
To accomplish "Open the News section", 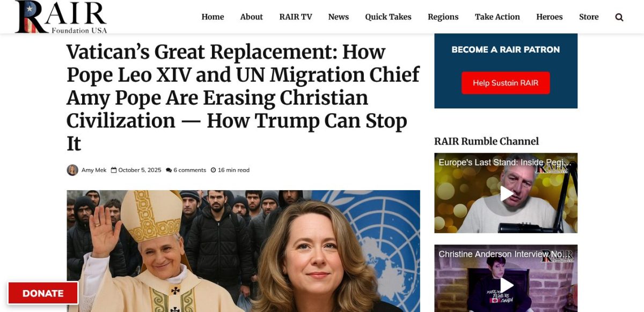I will [x=339, y=17].
